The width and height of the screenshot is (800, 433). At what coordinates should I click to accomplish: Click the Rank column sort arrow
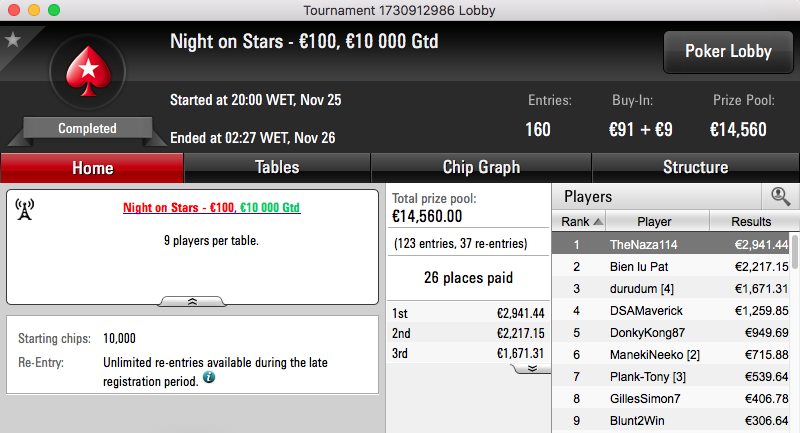click(598, 222)
